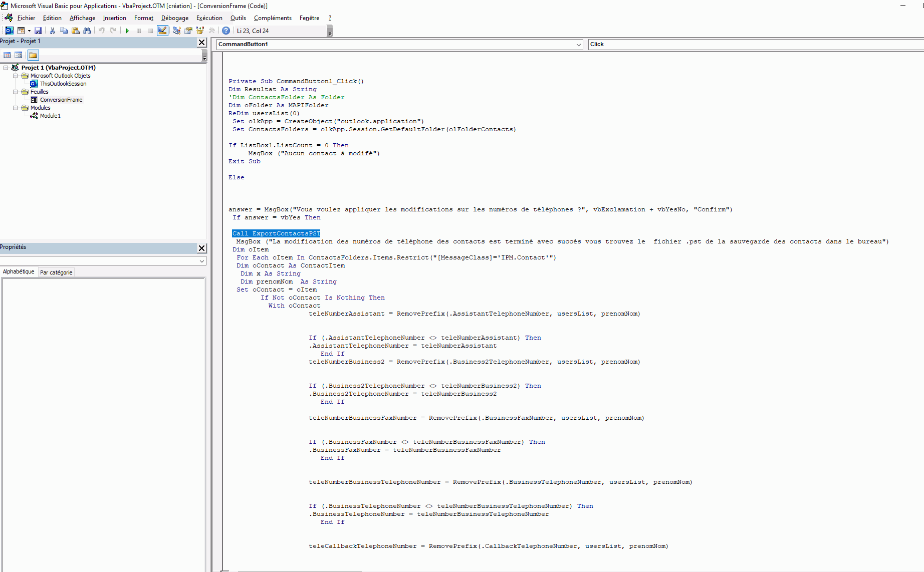Screen dimensions: 924x572
Task: Open the CommandButton1 object dropdown
Action: click(x=578, y=45)
